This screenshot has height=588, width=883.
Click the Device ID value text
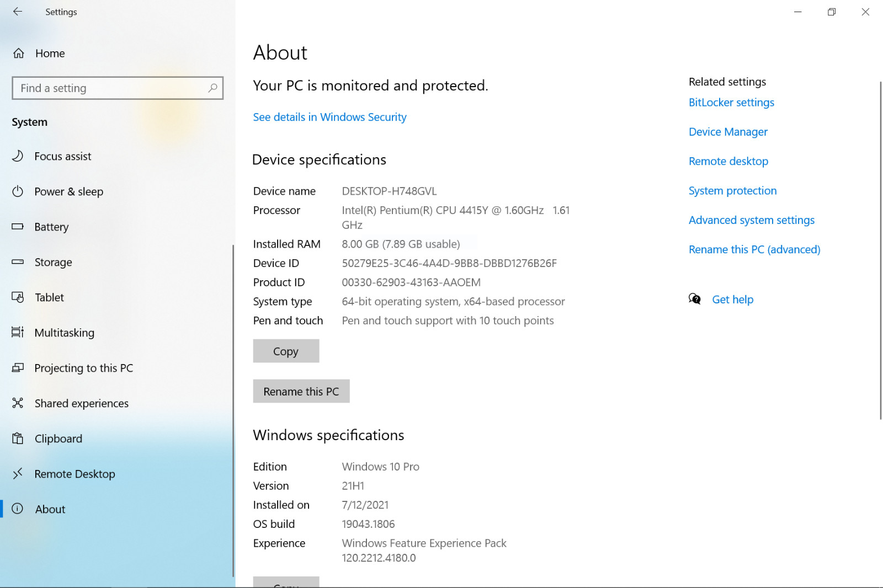click(449, 263)
